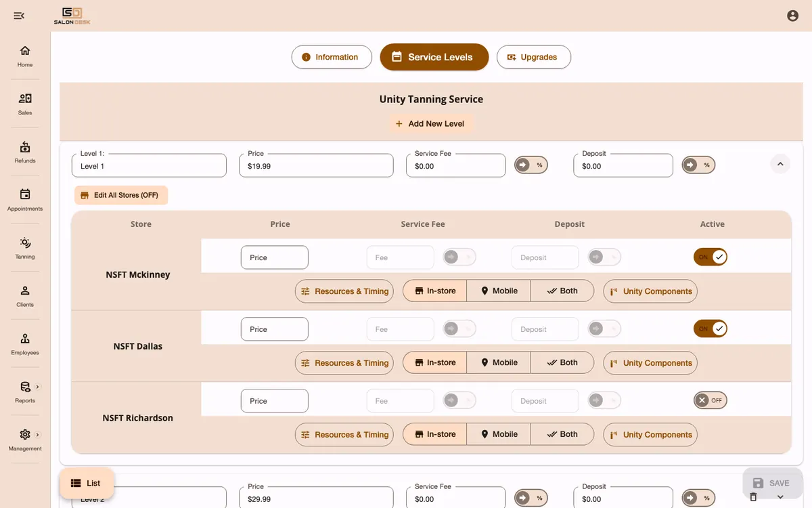Go to Home in sidebar

point(25,56)
